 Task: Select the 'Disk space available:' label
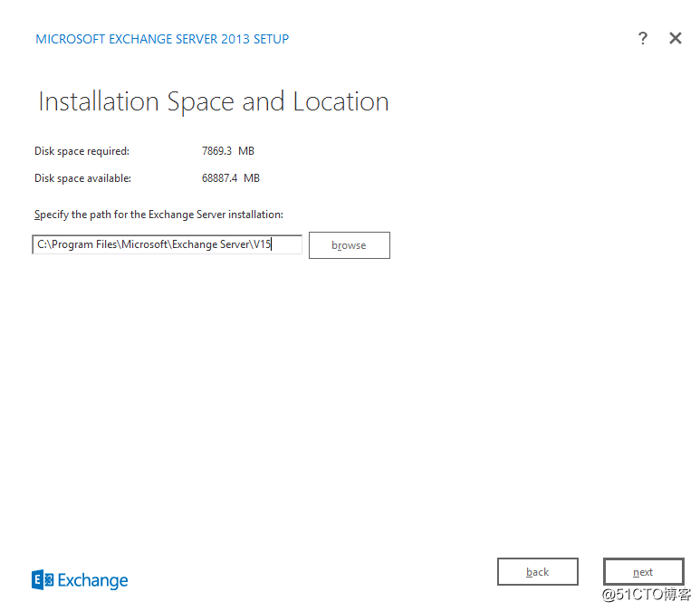[x=82, y=178]
